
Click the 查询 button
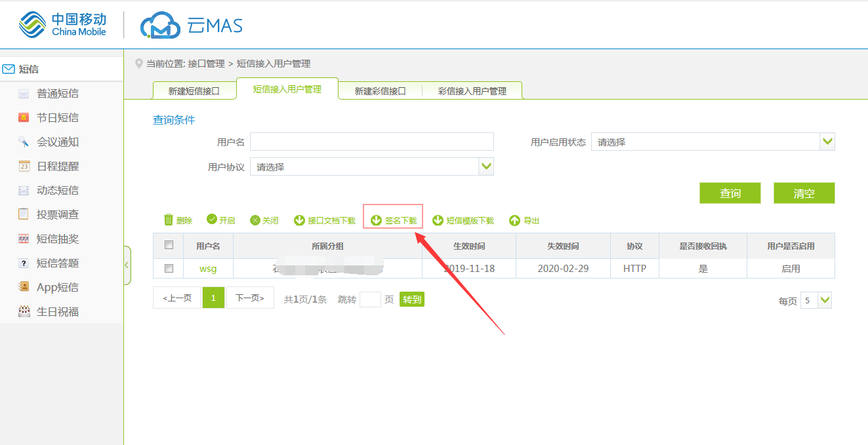(x=730, y=193)
